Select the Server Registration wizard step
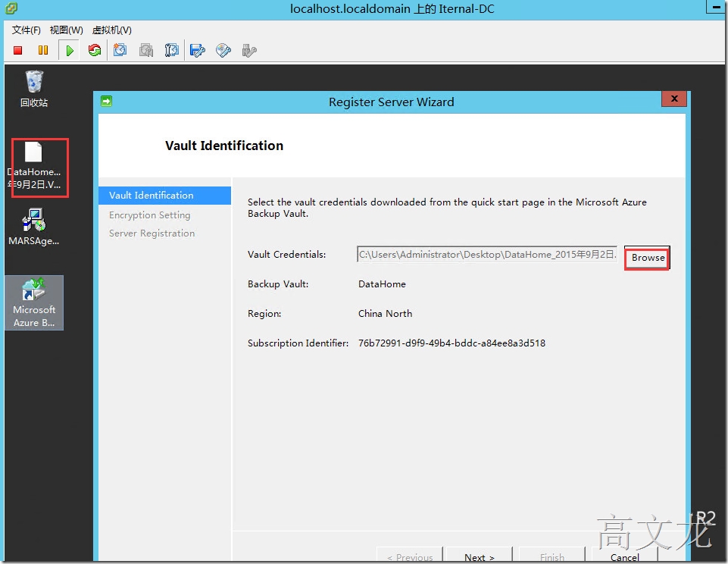Image resolution: width=728 pixels, height=564 pixels. point(152,233)
